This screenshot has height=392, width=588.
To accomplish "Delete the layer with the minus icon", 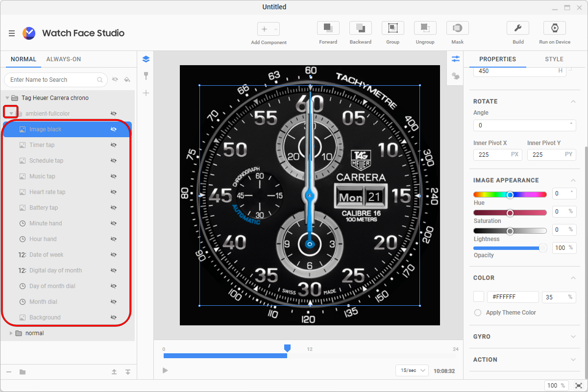I will tap(9, 372).
